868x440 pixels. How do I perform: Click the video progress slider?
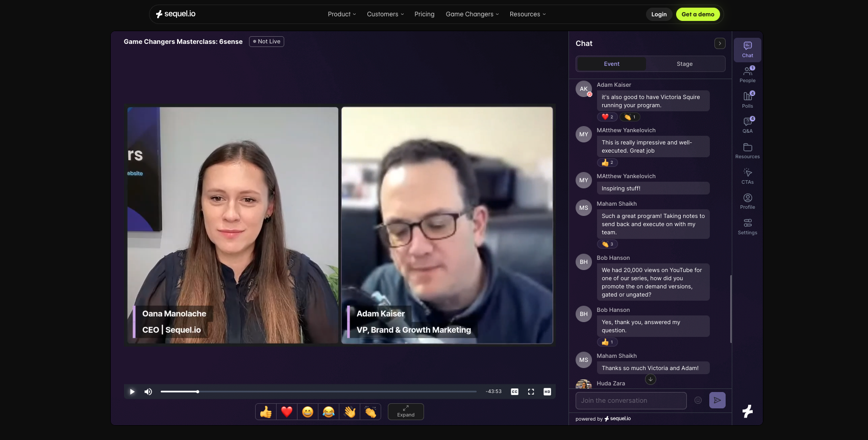[x=318, y=392]
